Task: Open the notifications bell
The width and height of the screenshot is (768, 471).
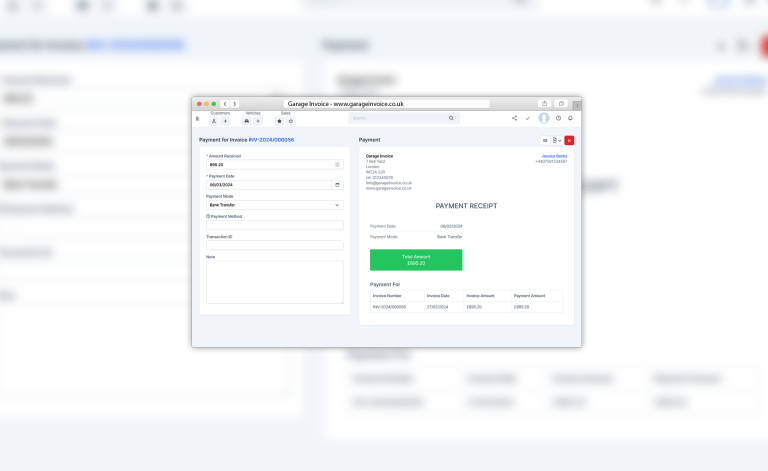Action: tap(570, 118)
